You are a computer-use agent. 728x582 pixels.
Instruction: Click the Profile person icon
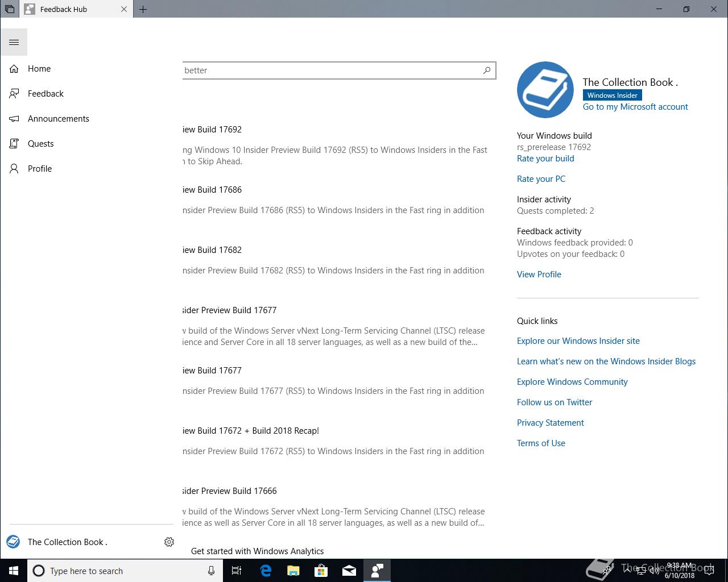coord(14,169)
